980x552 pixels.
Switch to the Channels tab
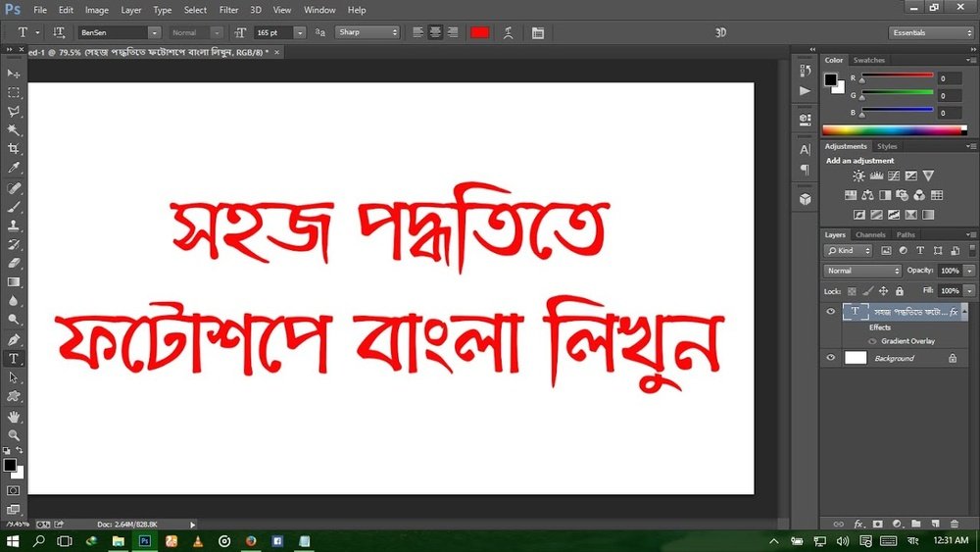point(870,235)
